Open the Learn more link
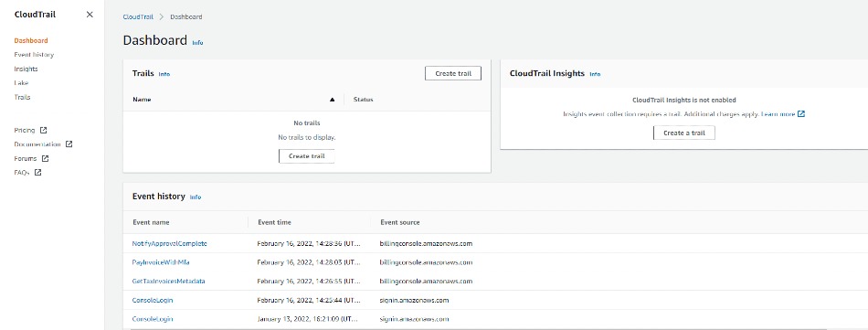 778,114
